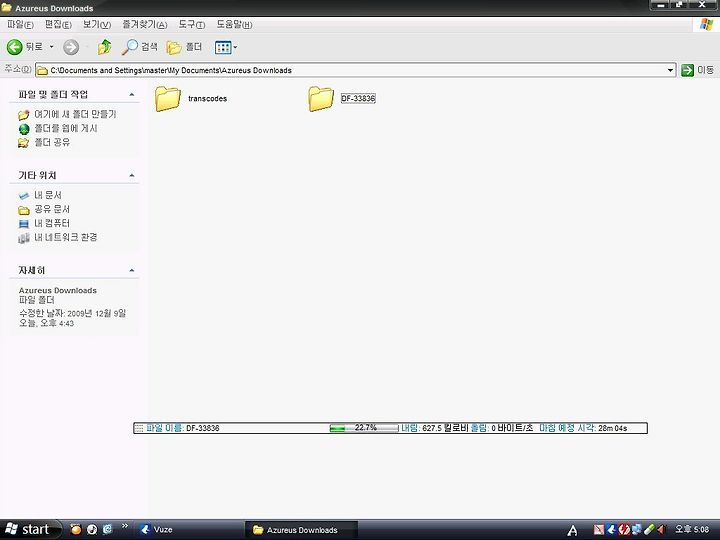Open the 도움말(H) menu
Image resolution: width=720 pixels, height=540 pixels.
(234, 25)
